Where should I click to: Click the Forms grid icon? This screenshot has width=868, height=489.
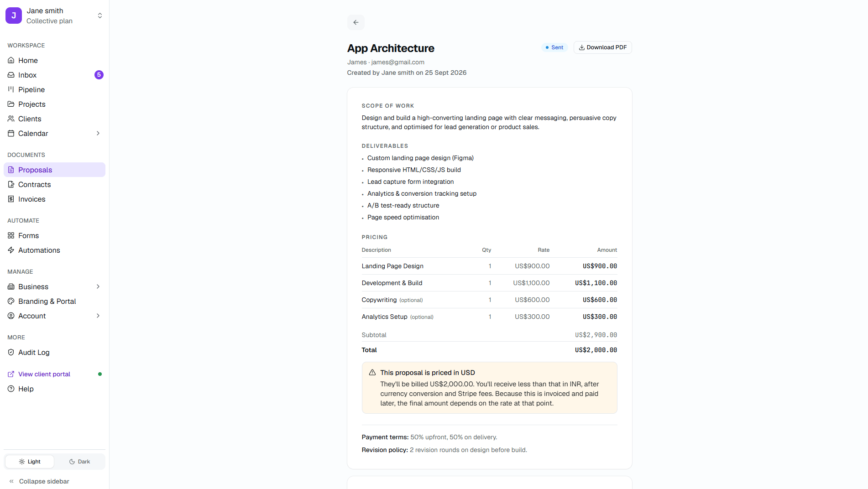(11, 235)
